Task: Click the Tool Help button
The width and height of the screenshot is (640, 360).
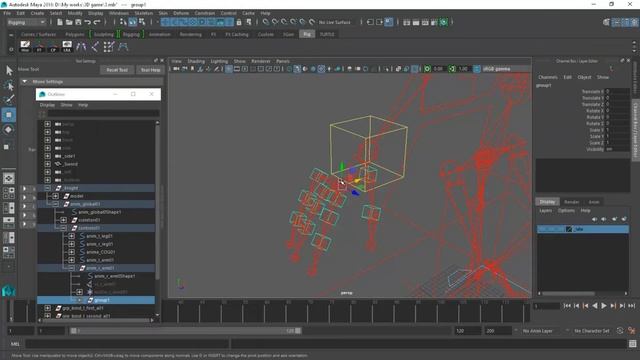Action: coord(151,70)
